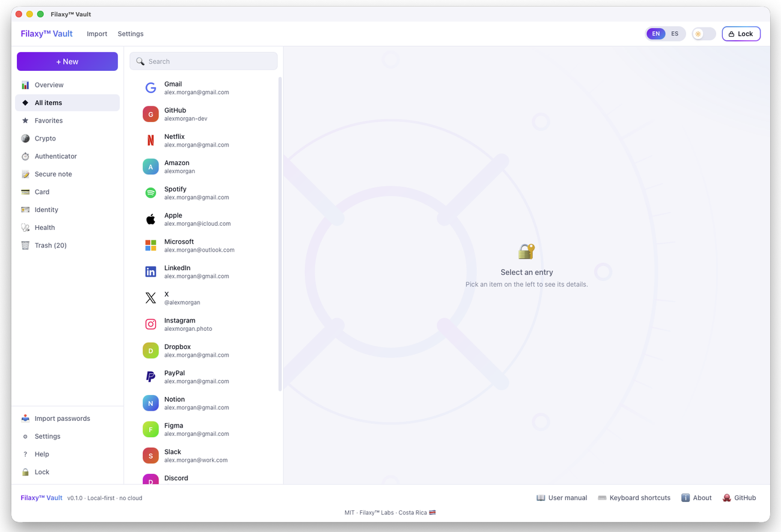
Task: Select the Figma entry
Action: coord(204,429)
